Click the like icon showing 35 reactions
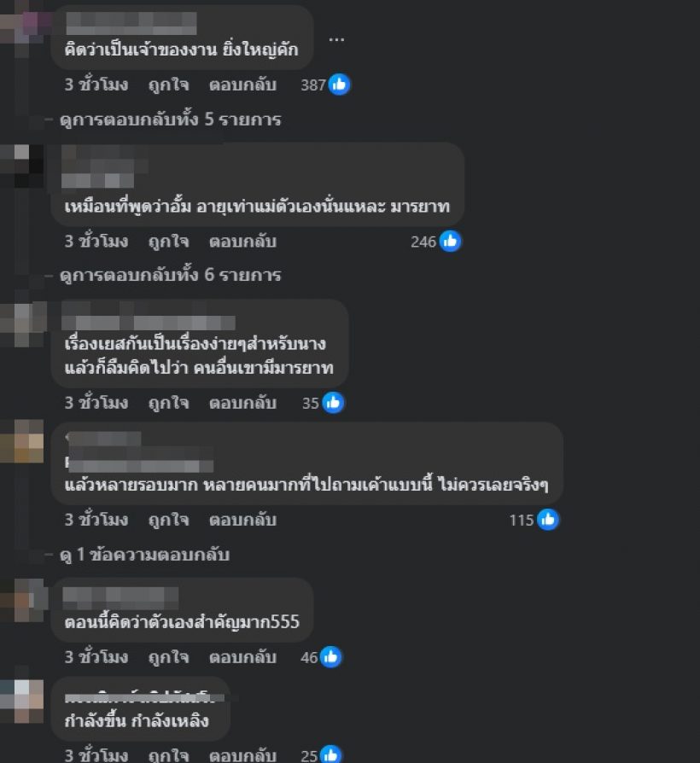Viewport: 700px width, 763px height. point(334,403)
